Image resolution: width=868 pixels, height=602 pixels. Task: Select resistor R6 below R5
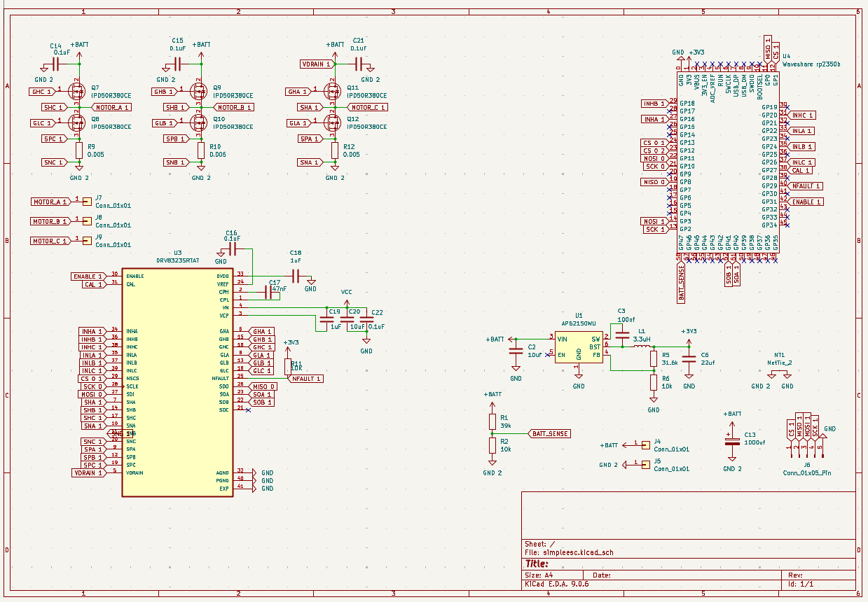(654, 382)
